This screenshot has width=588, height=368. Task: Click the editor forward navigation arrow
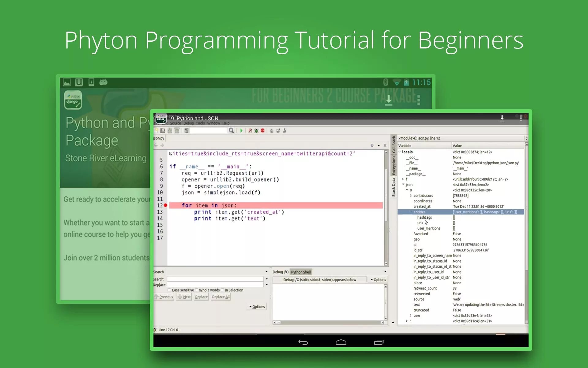(x=162, y=146)
